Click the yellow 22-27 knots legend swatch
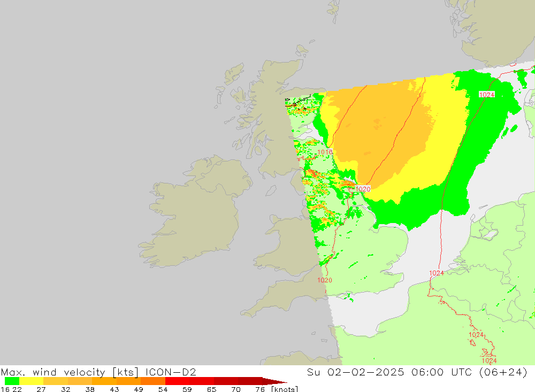 [32, 381]
